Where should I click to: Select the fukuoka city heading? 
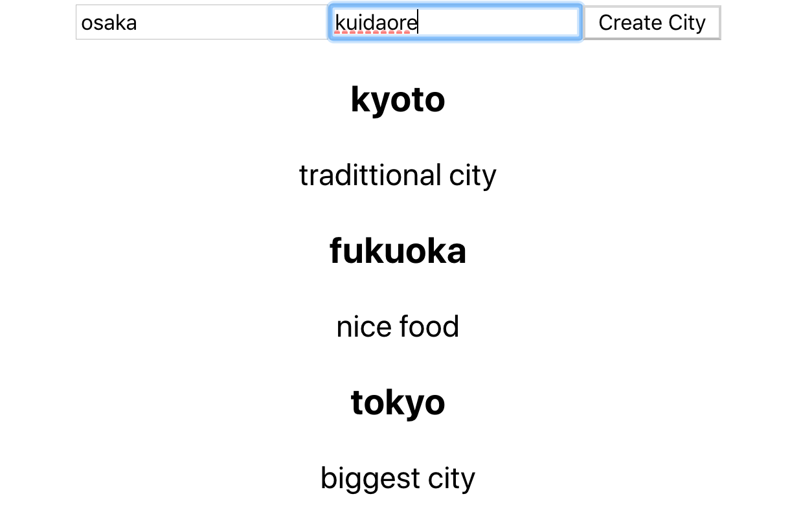(398, 251)
